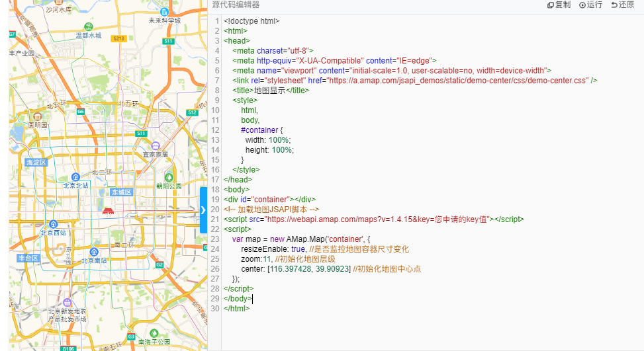
Task: Click the 东城区 district label
Action: tap(122, 192)
